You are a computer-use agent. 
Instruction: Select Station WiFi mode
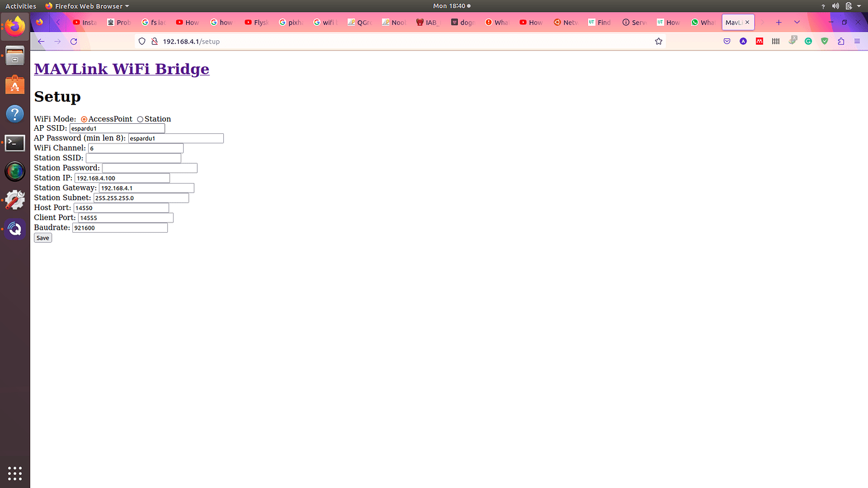click(x=140, y=119)
